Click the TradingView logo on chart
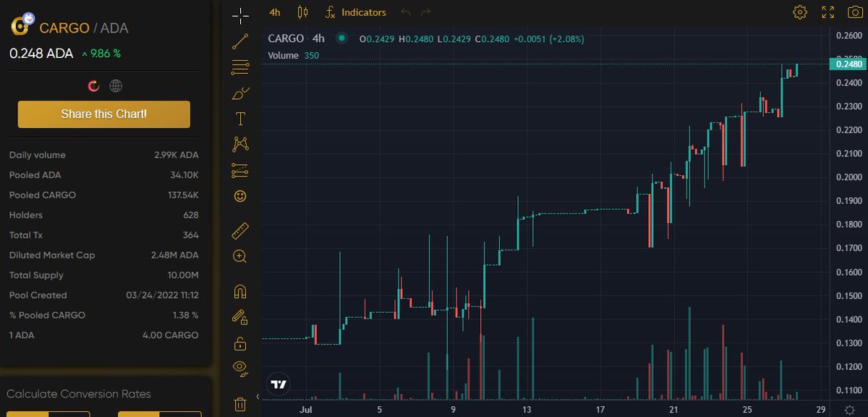 click(x=278, y=384)
